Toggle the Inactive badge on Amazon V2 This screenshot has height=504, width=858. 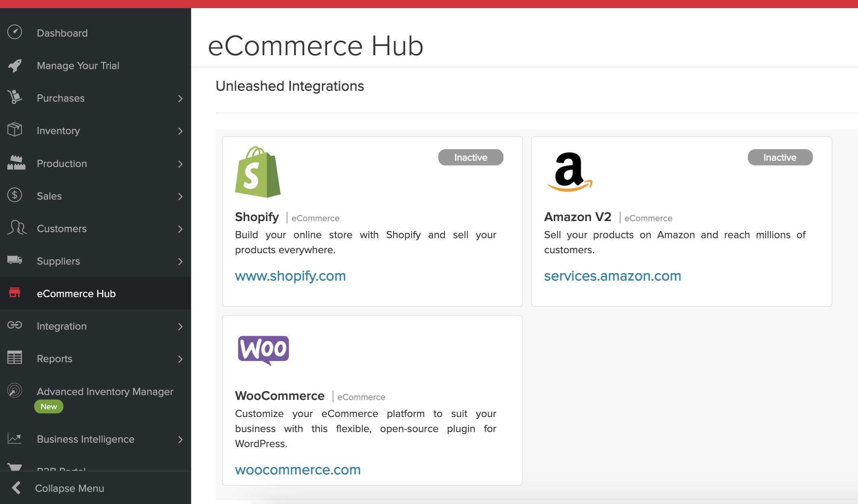pos(780,157)
